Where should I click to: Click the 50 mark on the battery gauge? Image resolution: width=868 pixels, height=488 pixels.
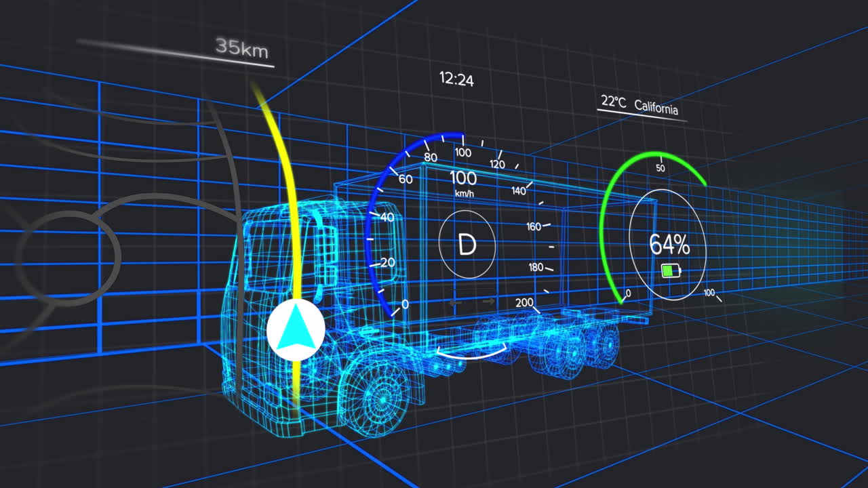tap(660, 167)
